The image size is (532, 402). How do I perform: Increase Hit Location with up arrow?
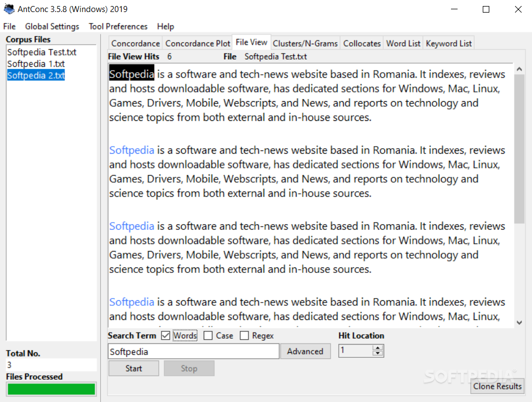click(378, 348)
